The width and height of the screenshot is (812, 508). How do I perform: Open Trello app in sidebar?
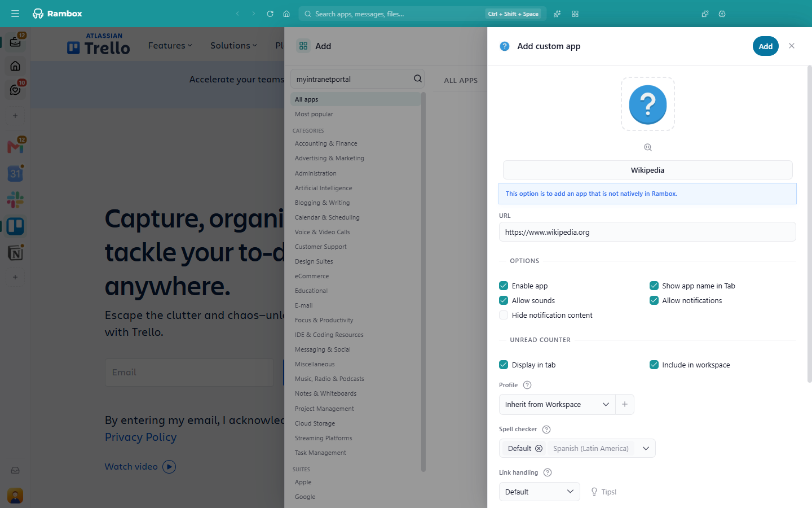coord(15,226)
